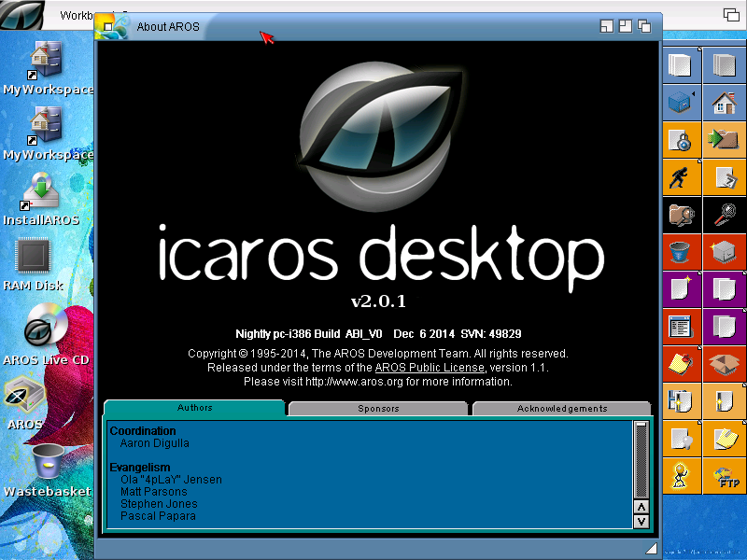
Task: Click the About AROS window depth gadget
Action: (x=644, y=26)
